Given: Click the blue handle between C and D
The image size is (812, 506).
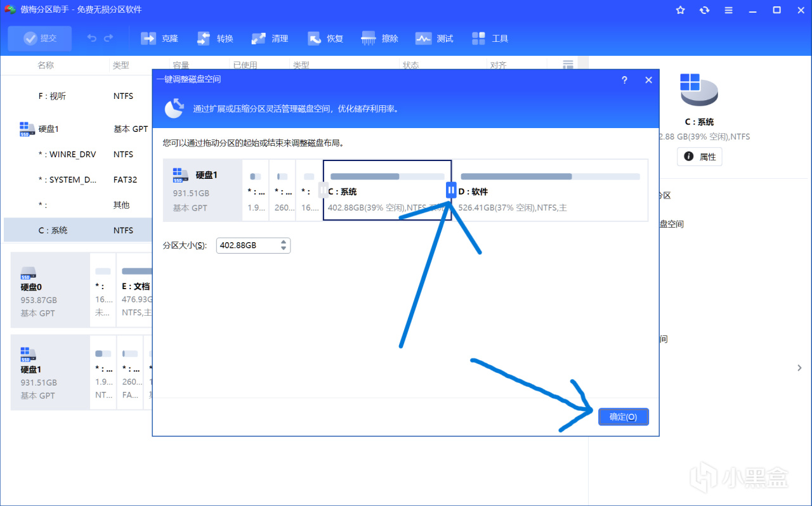Looking at the screenshot, I should 451,190.
